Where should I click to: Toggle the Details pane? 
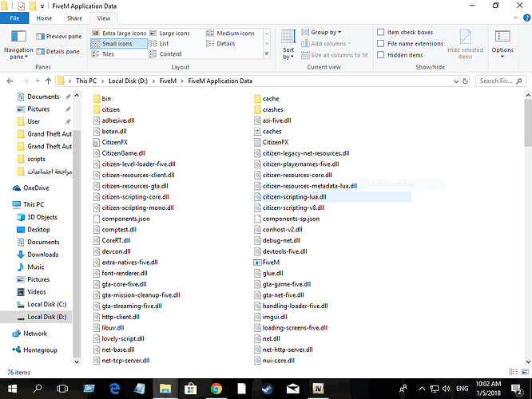click(x=58, y=52)
